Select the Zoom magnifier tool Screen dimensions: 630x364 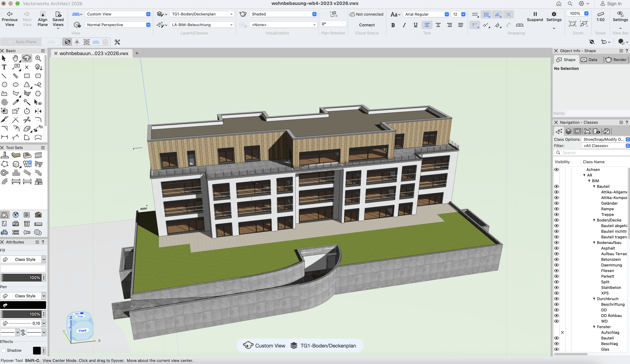(38, 58)
